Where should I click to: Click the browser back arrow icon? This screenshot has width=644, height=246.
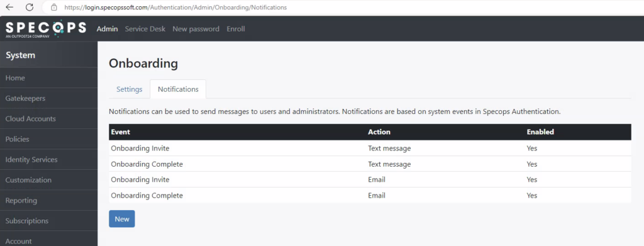coord(9,8)
